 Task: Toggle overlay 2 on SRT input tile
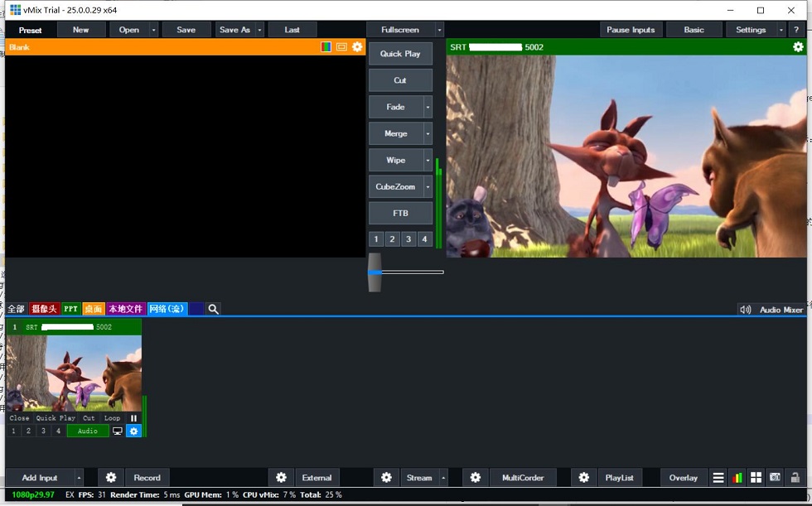(28, 431)
